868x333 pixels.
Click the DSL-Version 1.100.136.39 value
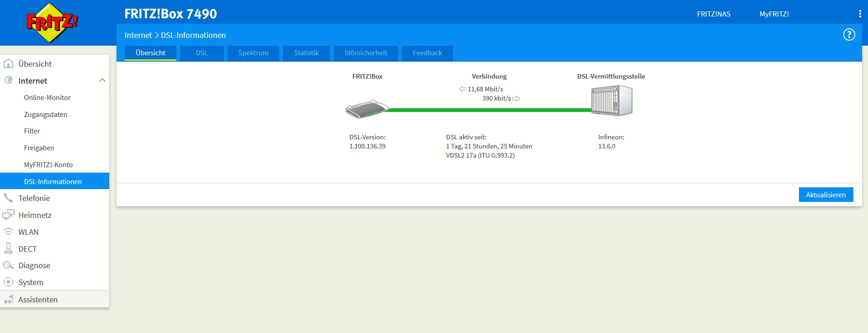click(367, 146)
